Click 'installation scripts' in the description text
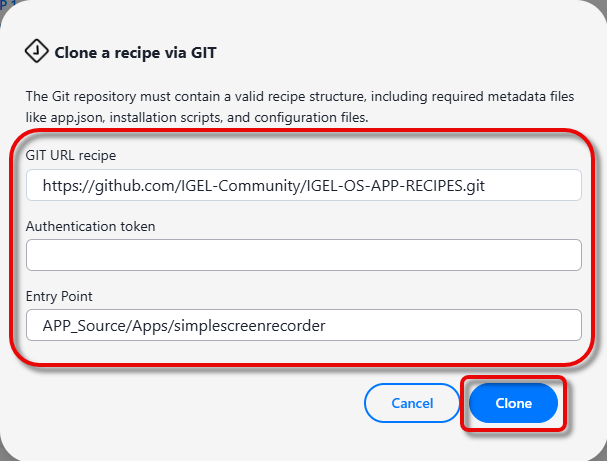This screenshot has height=461, width=607. click(x=163, y=117)
